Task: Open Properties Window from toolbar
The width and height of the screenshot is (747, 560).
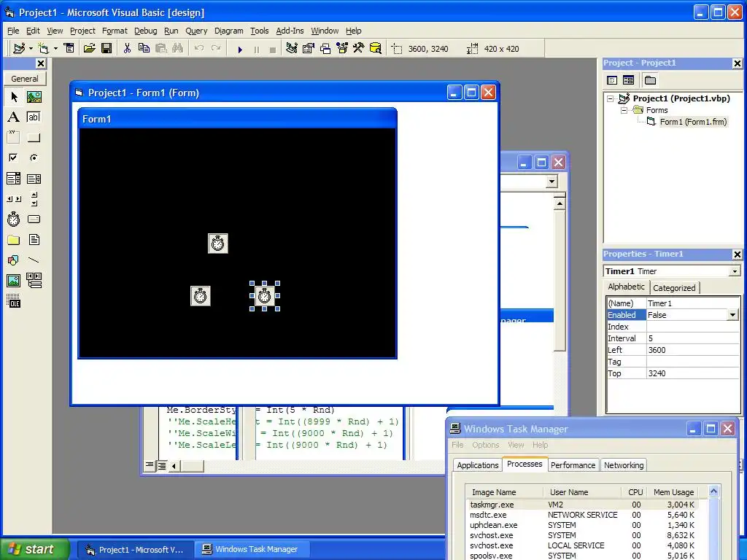Action: pyautogui.click(x=309, y=49)
